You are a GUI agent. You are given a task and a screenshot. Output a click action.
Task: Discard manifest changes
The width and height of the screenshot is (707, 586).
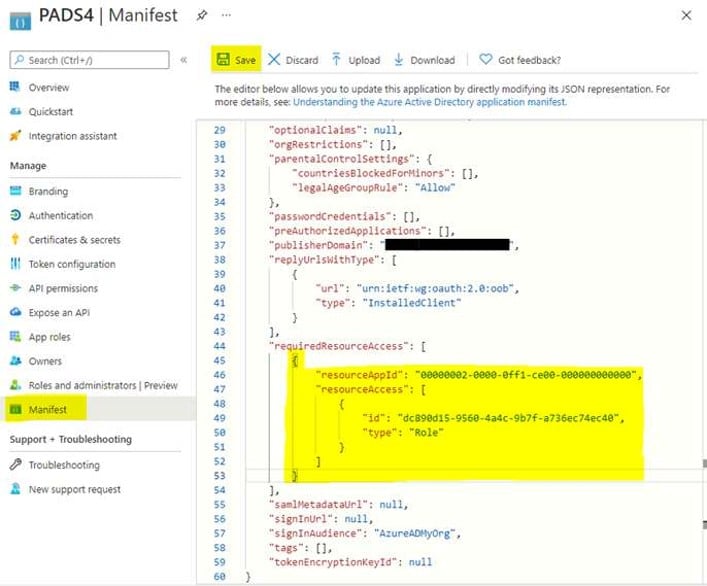(x=293, y=60)
